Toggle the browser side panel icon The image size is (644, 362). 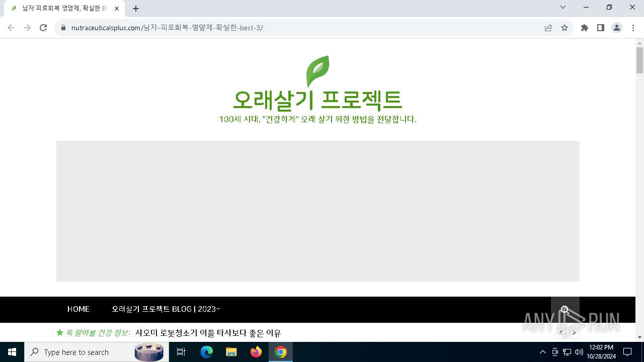[601, 28]
